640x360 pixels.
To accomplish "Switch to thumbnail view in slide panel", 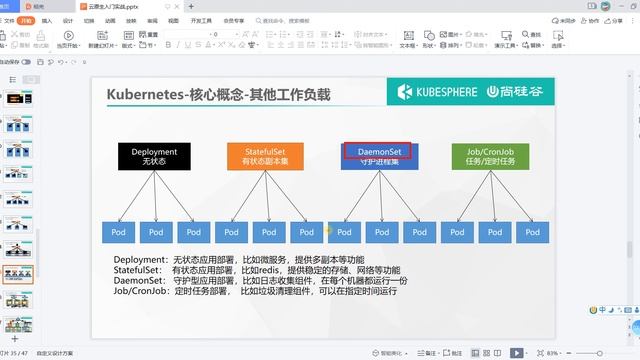I will (x=31, y=80).
